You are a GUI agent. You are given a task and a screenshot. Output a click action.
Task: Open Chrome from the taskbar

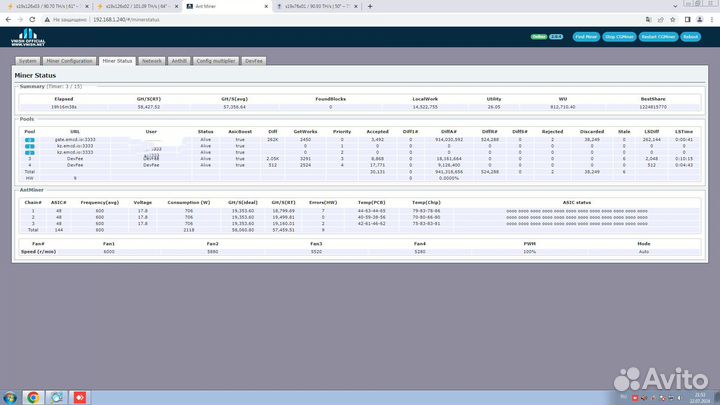point(33,397)
